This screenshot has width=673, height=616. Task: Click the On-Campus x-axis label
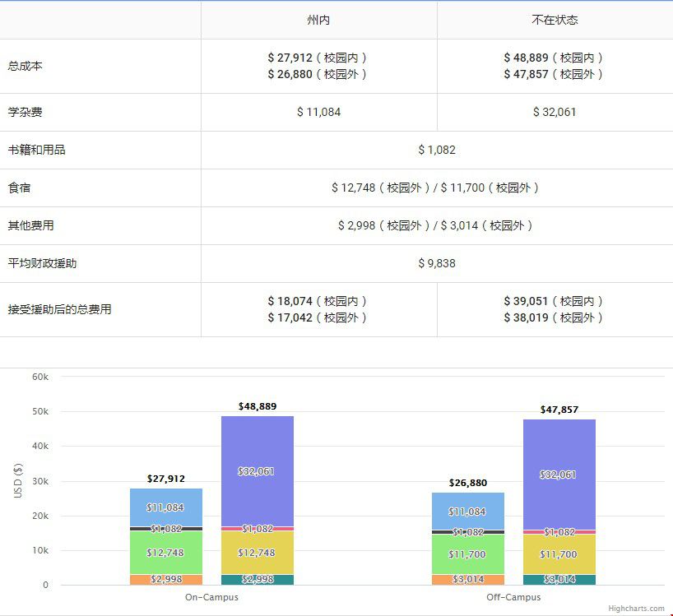(x=211, y=597)
